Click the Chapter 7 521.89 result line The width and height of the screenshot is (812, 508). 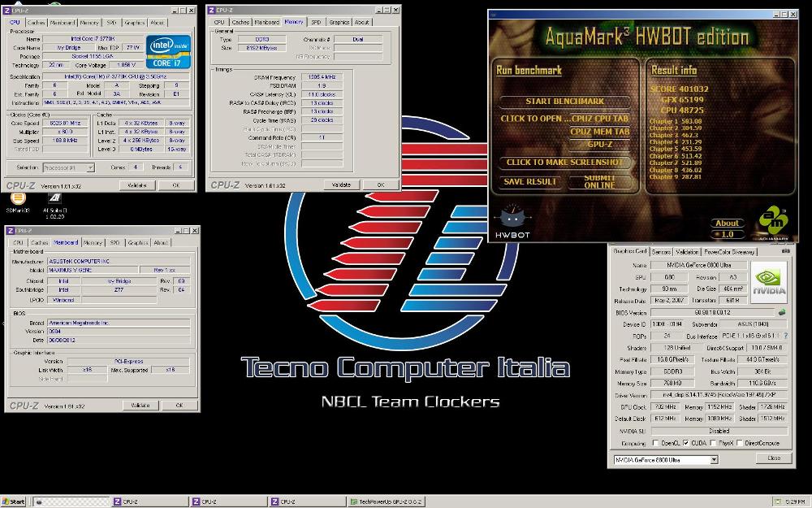676,163
